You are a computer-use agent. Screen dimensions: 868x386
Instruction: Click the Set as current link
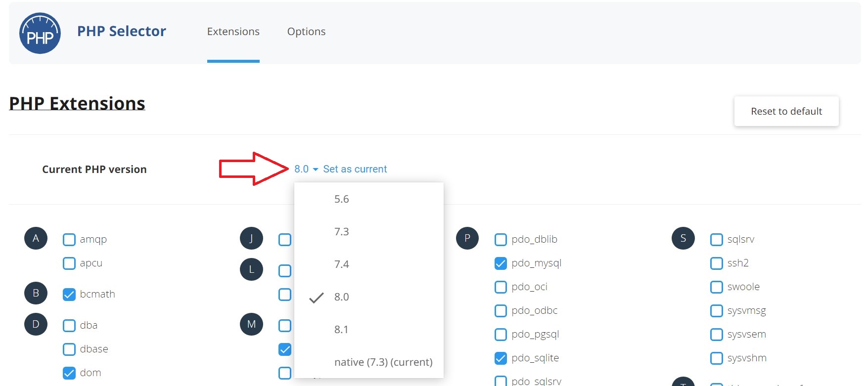(355, 169)
